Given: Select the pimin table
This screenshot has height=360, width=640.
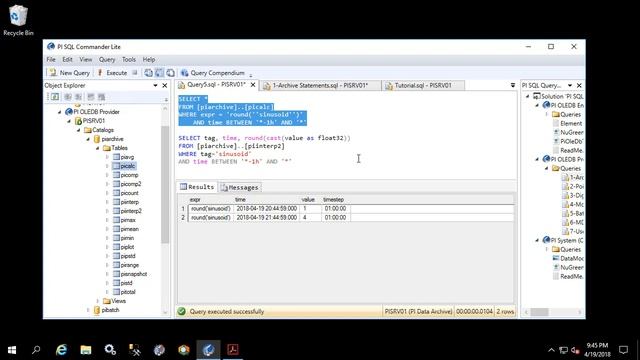Looking at the screenshot, I should point(127,238).
